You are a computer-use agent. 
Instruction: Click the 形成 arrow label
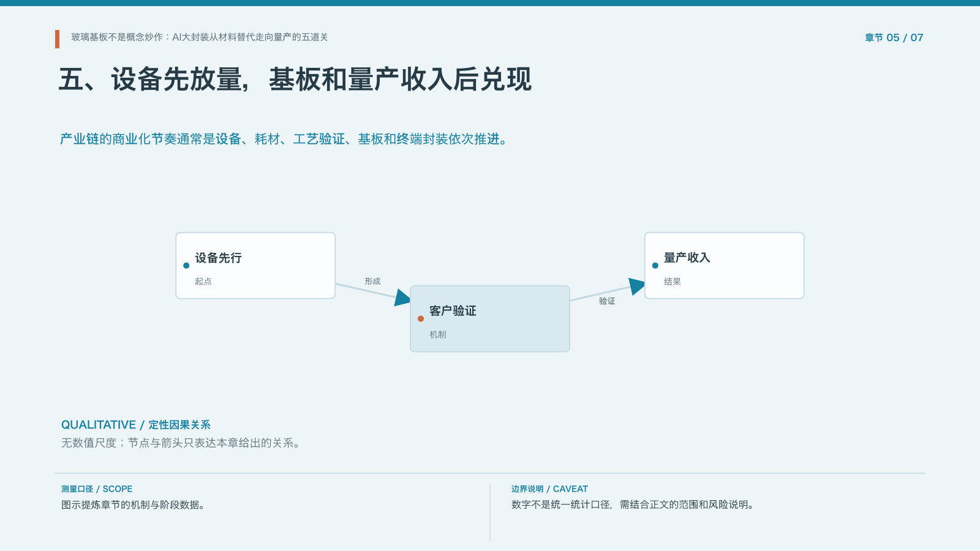[372, 282]
